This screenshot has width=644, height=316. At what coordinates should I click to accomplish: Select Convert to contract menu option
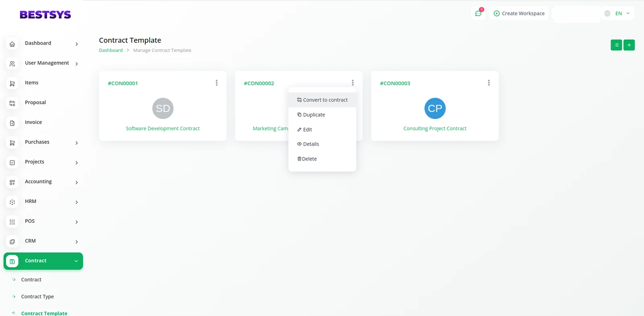322,100
